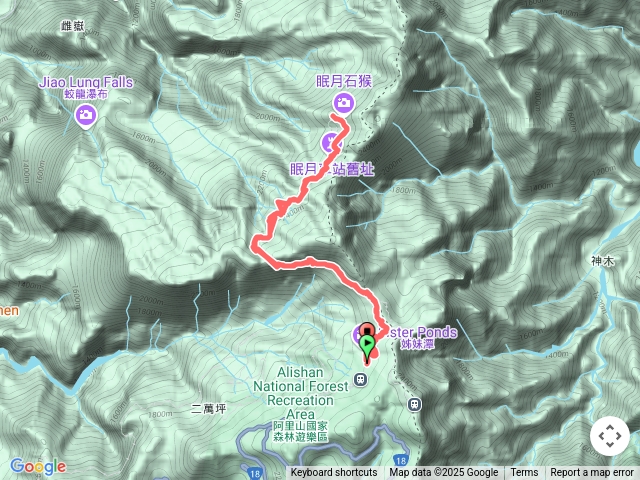Image resolution: width=640 pixels, height=480 pixels.
Task: Click the 神木 place label
Action: 602,260
